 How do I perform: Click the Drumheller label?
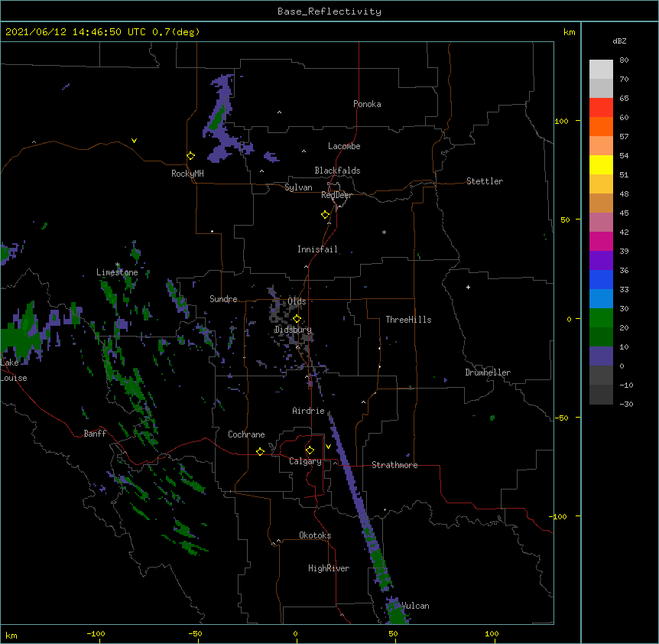tap(488, 372)
